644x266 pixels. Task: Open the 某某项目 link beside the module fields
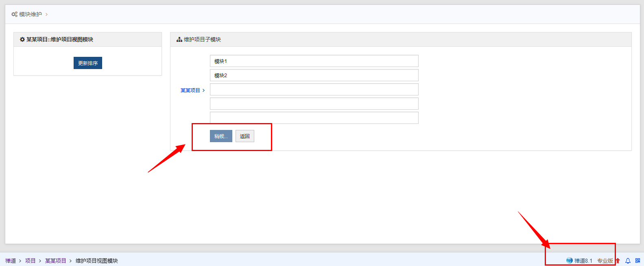point(190,91)
